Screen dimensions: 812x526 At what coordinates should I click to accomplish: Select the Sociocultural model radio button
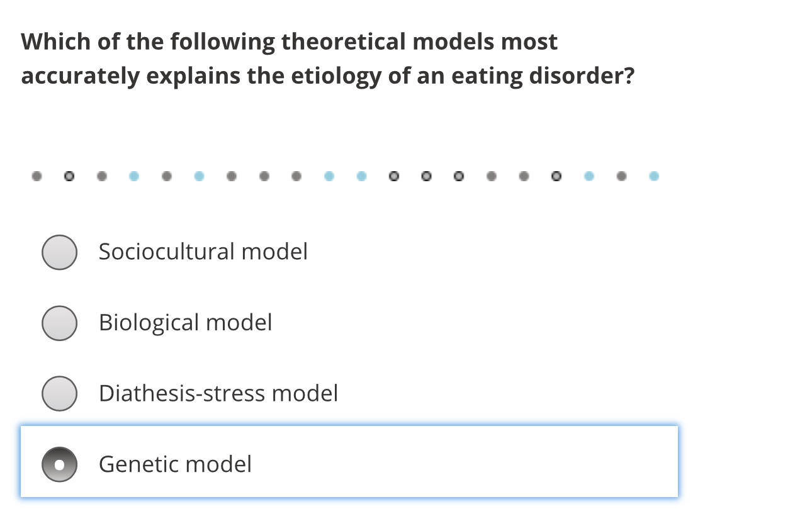(x=59, y=252)
